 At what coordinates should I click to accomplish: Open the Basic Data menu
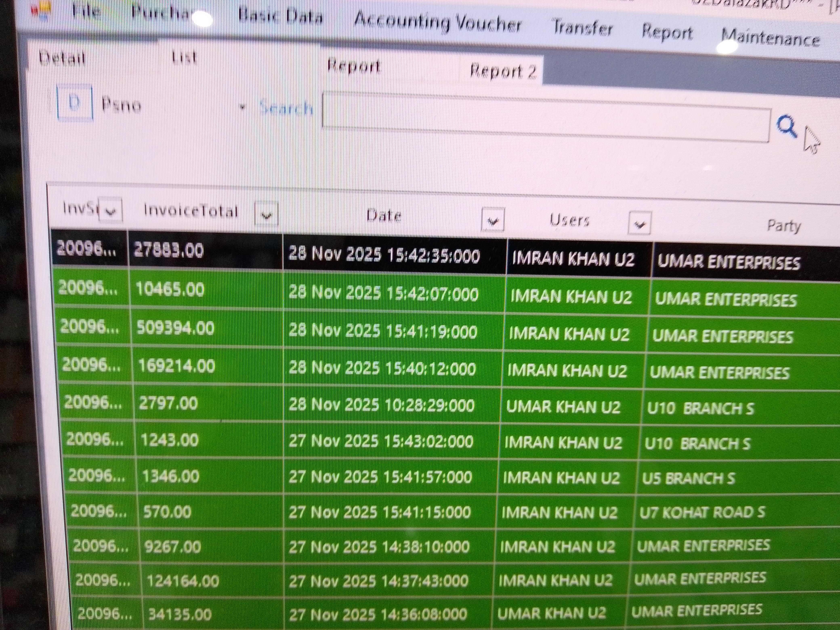(280, 18)
